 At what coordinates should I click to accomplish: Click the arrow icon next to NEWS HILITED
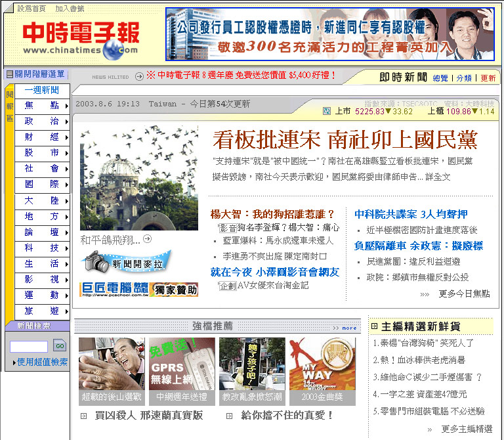click(139, 77)
